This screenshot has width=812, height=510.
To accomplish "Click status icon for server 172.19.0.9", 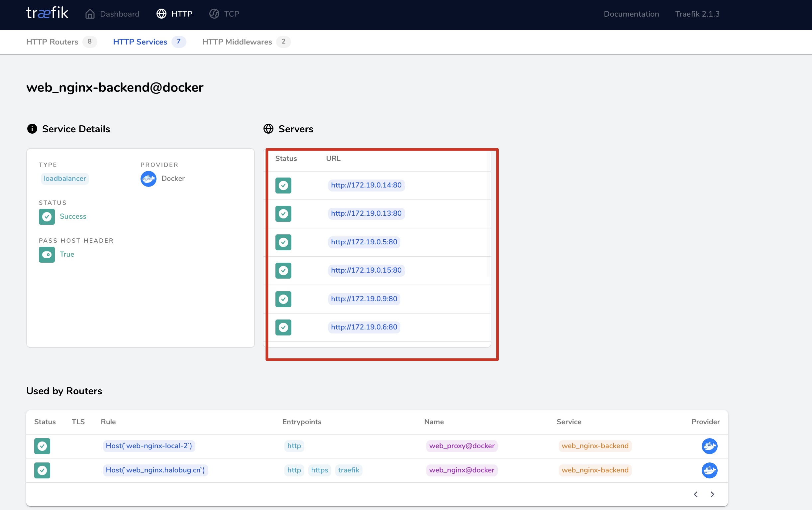I will click(283, 299).
